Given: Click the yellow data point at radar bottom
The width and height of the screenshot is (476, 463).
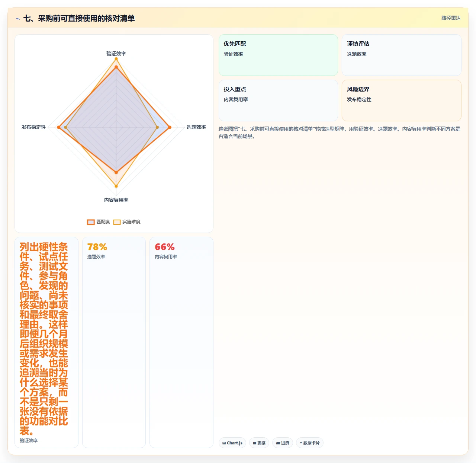Looking at the screenshot, I should [x=116, y=186].
